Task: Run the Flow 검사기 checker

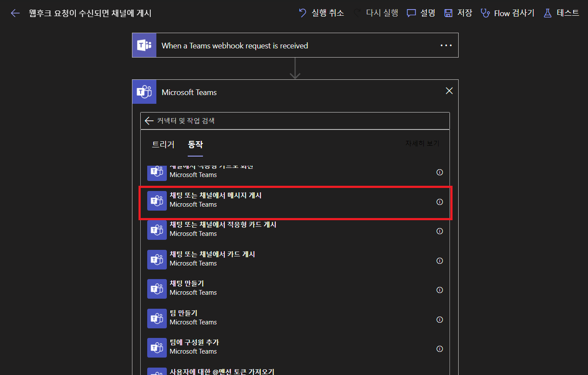Action: [x=507, y=13]
